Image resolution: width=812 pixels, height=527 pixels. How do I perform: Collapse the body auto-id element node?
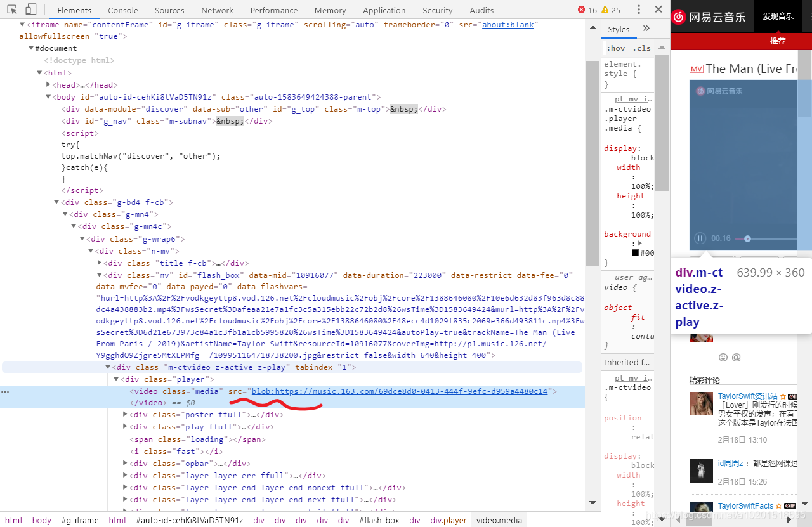coord(48,97)
